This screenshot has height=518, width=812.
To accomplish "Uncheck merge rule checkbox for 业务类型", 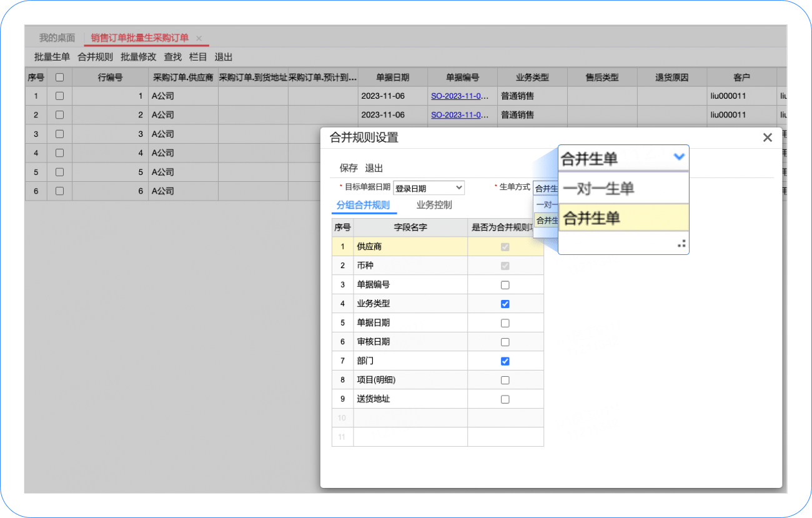I will tap(505, 304).
